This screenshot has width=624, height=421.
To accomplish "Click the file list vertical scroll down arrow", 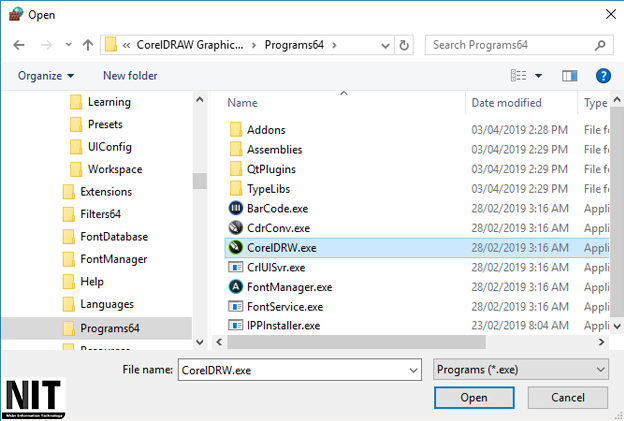I will click(617, 326).
